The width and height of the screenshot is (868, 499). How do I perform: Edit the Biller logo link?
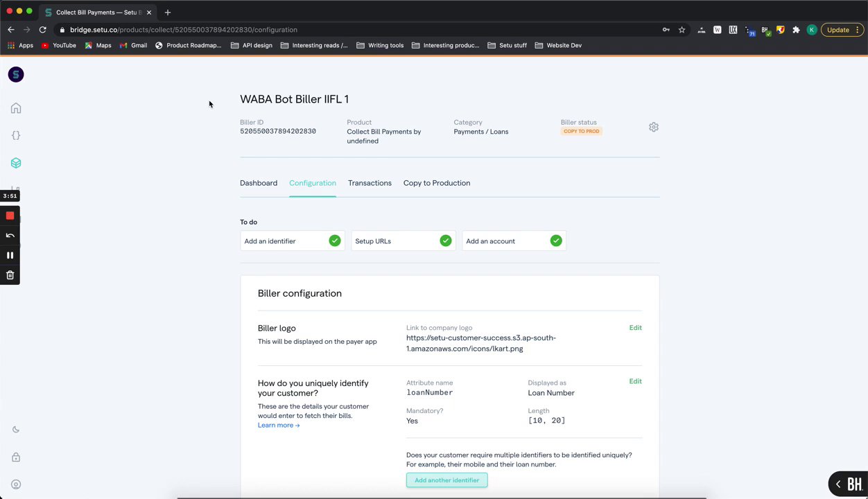(635, 328)
